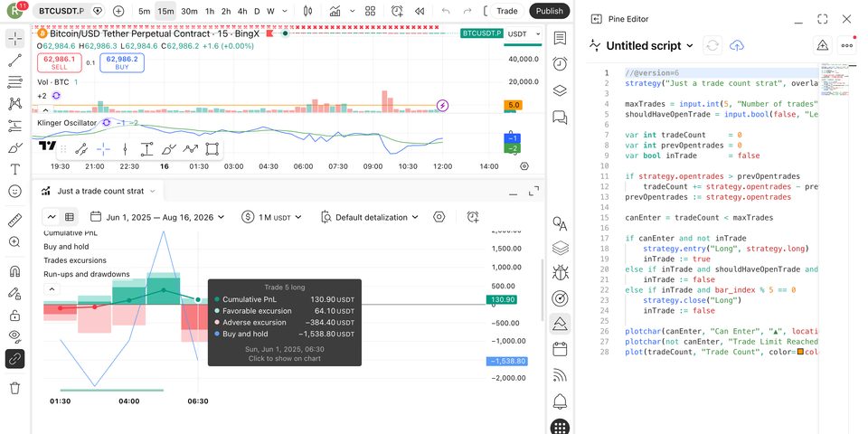Select the zoom in magnifier tool
Image resolution: width=868 pixels, height=434 pixels.
tap(15, 242)
